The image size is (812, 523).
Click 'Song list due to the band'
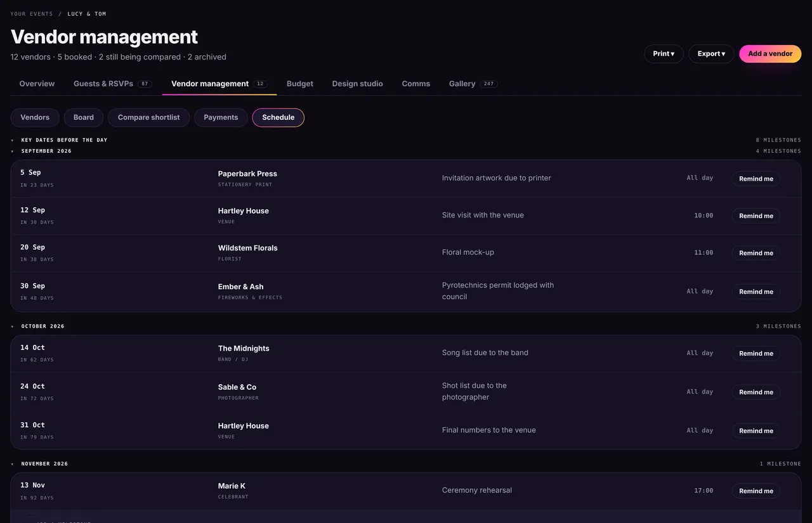(485, 352)
